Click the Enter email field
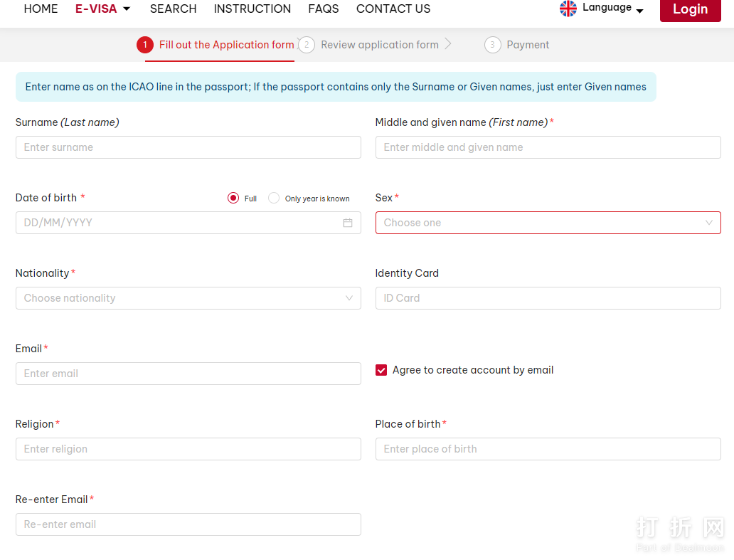 coord(188,374)
